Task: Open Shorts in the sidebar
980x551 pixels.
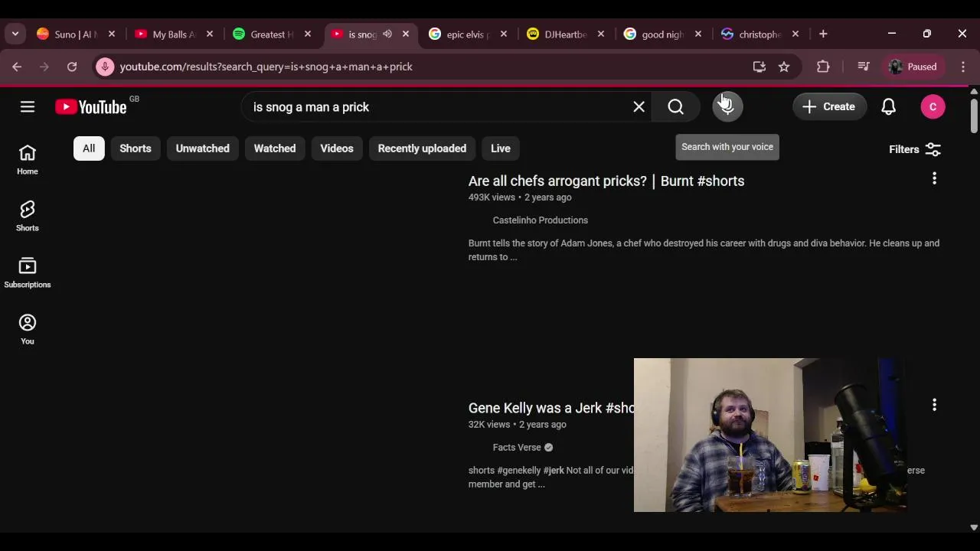Action: coord(28,217)
